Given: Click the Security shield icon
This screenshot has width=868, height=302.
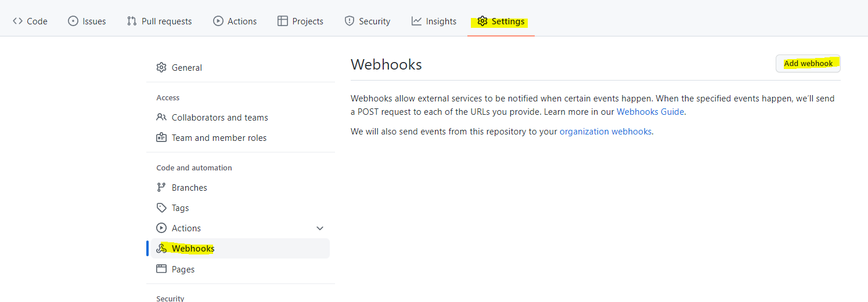Looking at the screenshot, I should [349, 21].
